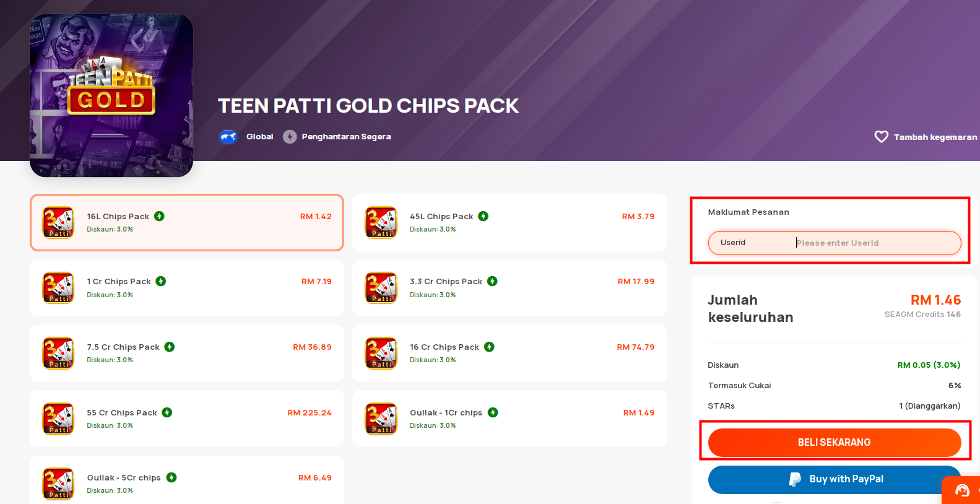Click the PayPal logo in the Buy with PayPal button
The height and width of the screenshot is (504, 980).
[795, 479]
